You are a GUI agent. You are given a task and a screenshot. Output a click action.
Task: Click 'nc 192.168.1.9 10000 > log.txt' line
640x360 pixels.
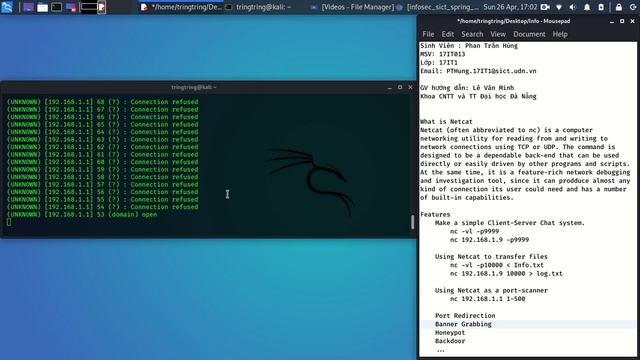coord(506,273)
